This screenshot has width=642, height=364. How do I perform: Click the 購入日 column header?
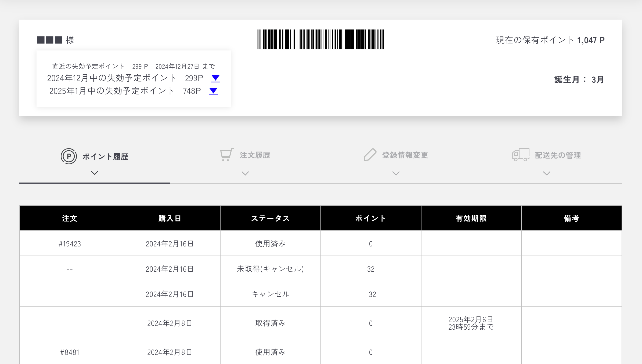pos(170,218)
